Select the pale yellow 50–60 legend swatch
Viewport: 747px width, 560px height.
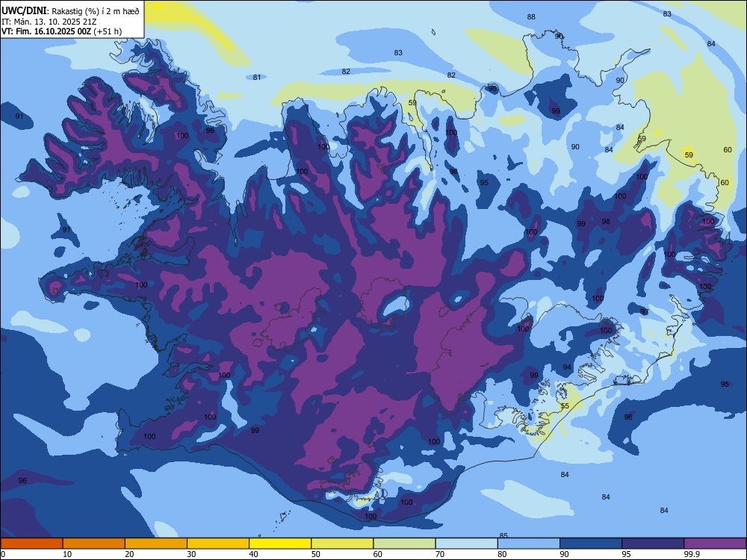pyautogui.click(x=342, y=544)
